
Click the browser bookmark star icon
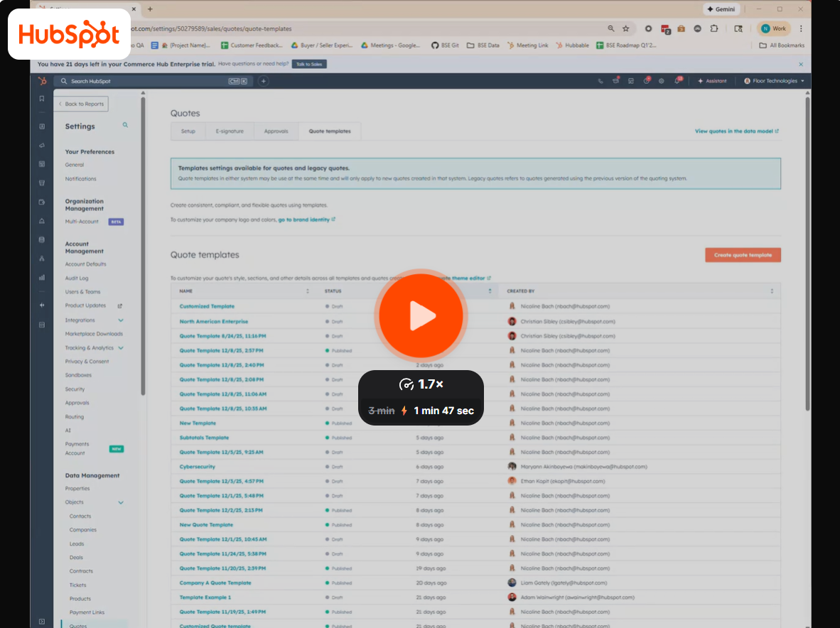pos(626,28)
